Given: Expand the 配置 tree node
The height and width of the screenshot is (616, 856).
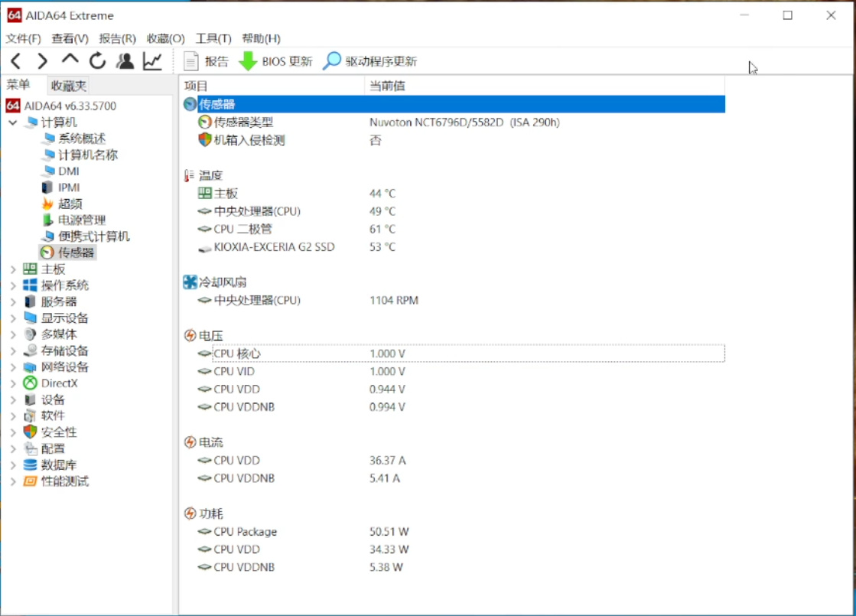Looking at the screenshot, I should point(13,449).
